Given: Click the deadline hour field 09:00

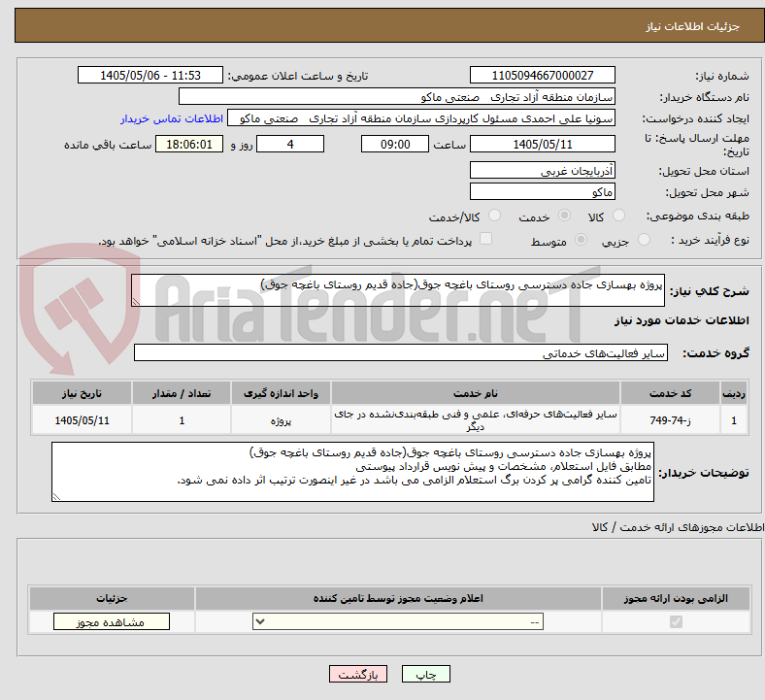Looking at the screenshot, I should tap(395, 144).
